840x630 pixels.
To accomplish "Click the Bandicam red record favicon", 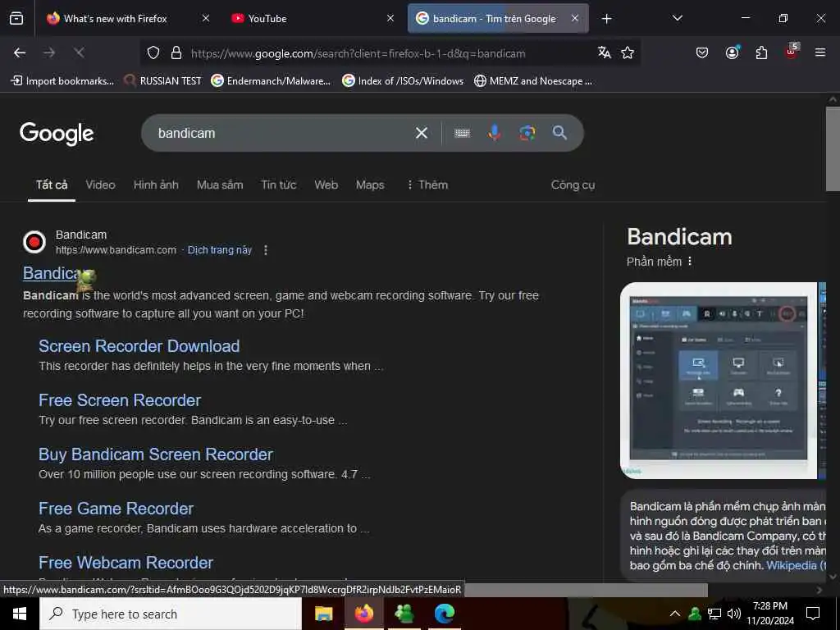I will point(34,242).
